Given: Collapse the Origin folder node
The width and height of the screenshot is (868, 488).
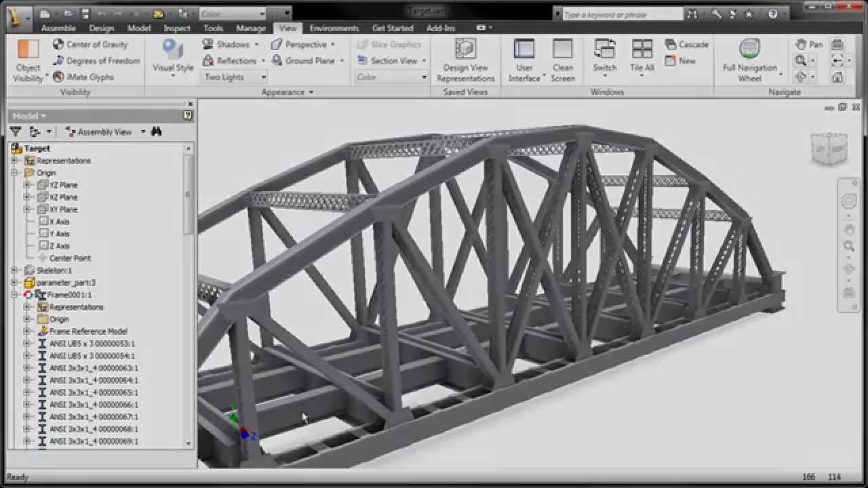Looking at the screenshot, I should click(x=14, y=173).
